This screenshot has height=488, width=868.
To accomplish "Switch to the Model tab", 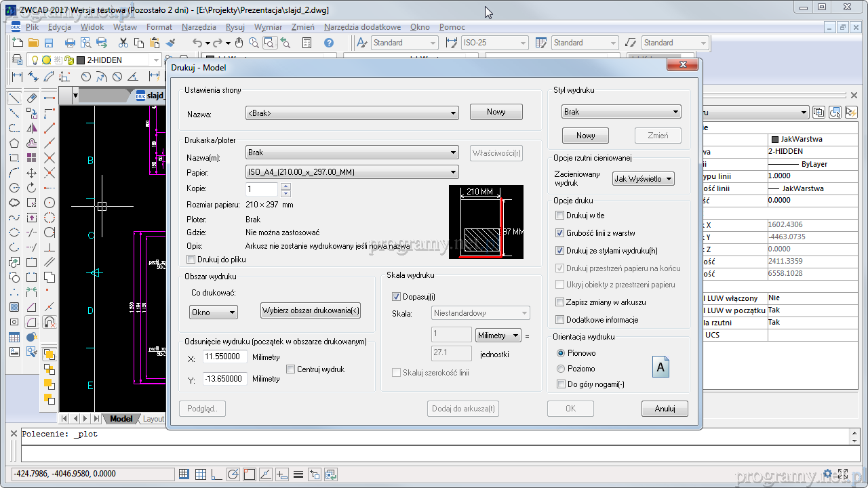I will 121,419.
